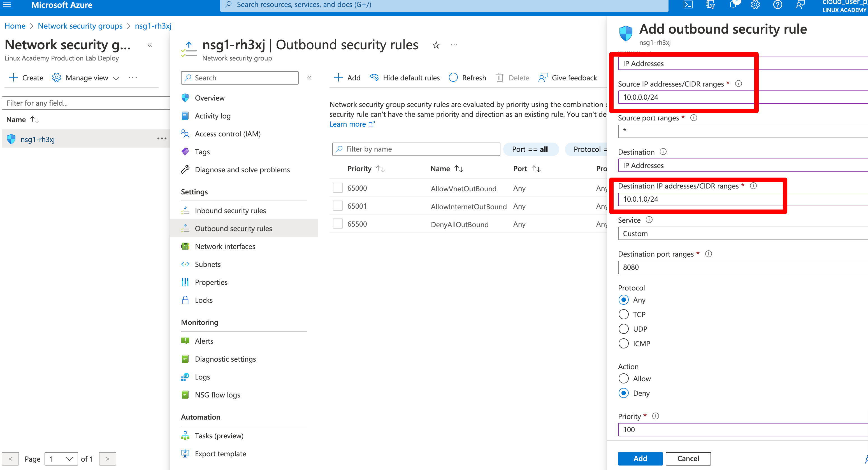The height and width of the screenshot is (470, 868).
Task: Select ICMP protocol radio button
Action: [x=623, y=343]
